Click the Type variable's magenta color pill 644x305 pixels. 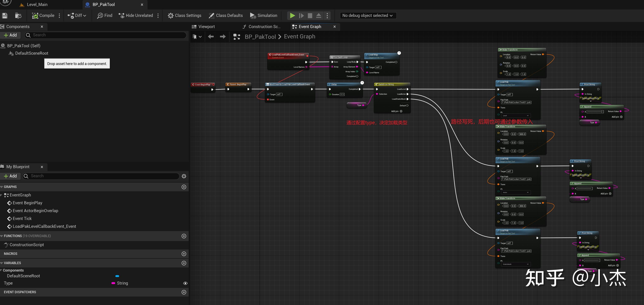(x=113, y=283)
